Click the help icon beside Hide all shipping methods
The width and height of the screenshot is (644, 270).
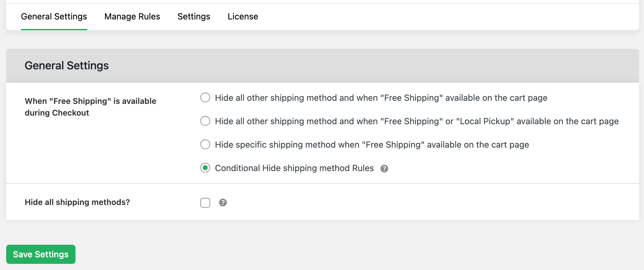tap(223, 202)
